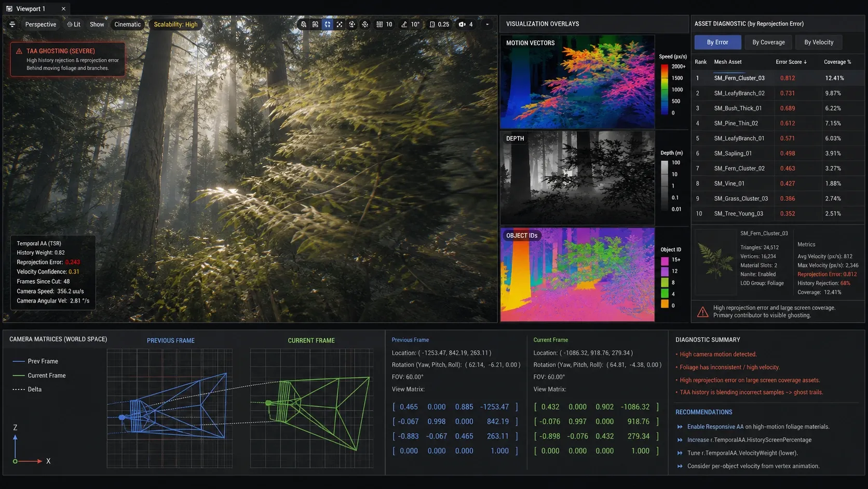This screenshot has height=489, width=868.
Task: Activate the Select mode tool in the viewport toolbar
Action: 304,24
